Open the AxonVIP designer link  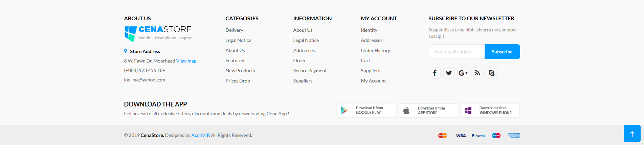[200, 135]
